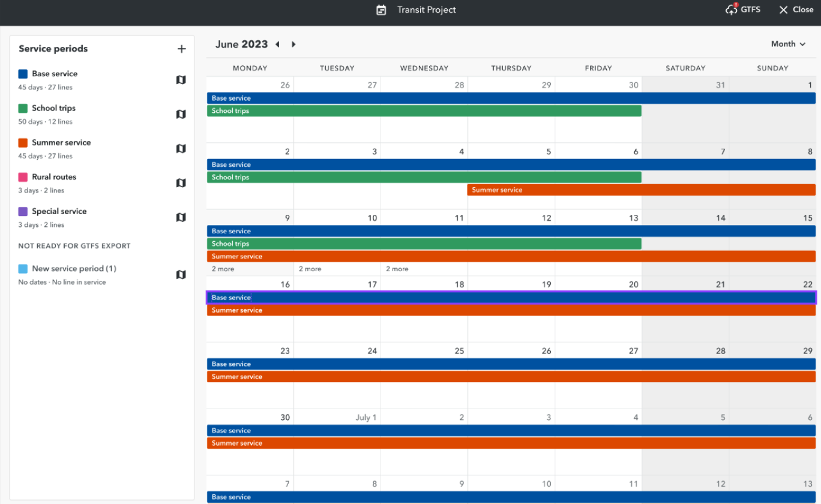This screenshot has height=504, width=821.
Task: Click School trips bar in week of 9
Action: tap(424, 244)
